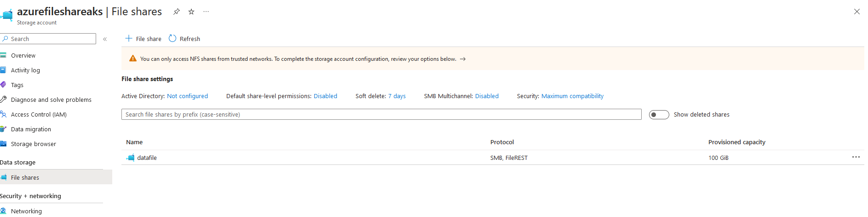This screenshot has width=868, height=217.
Task: Open the Tags sidebar item
Action: coord(17,85)
